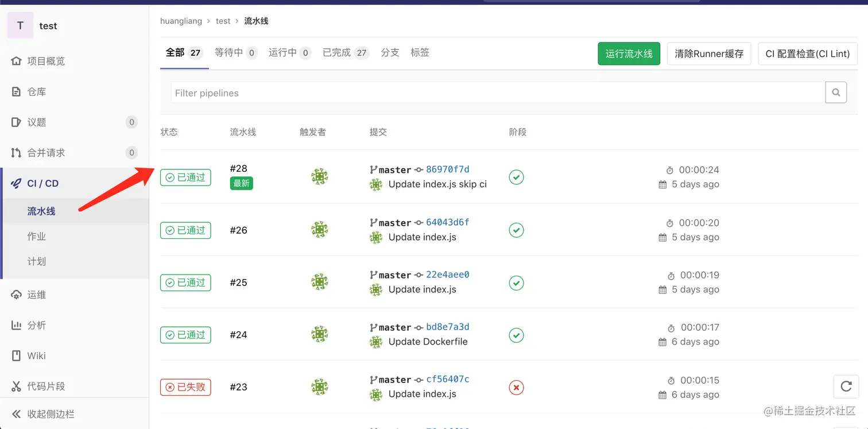Click the refresh icon at bottom right
The height and width of the screenshot is (429, 868).
tap(846, 386)
